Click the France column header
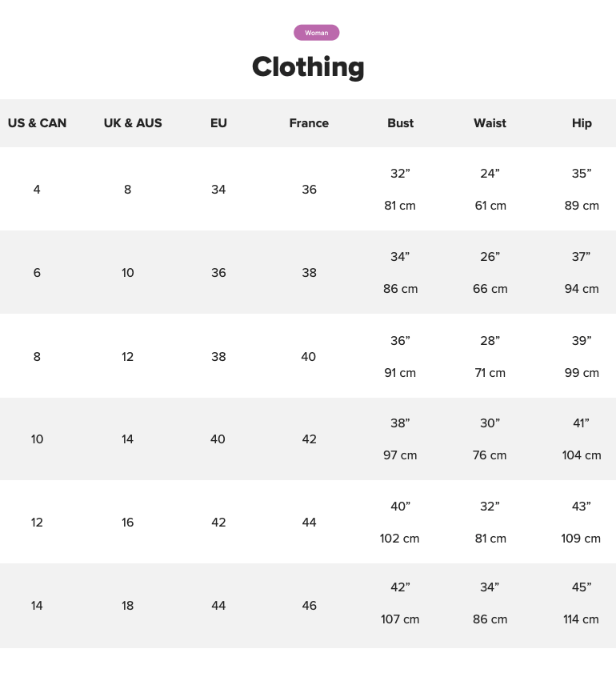The width and height of the screenshot is (616, 689). [x=309, y=123]
